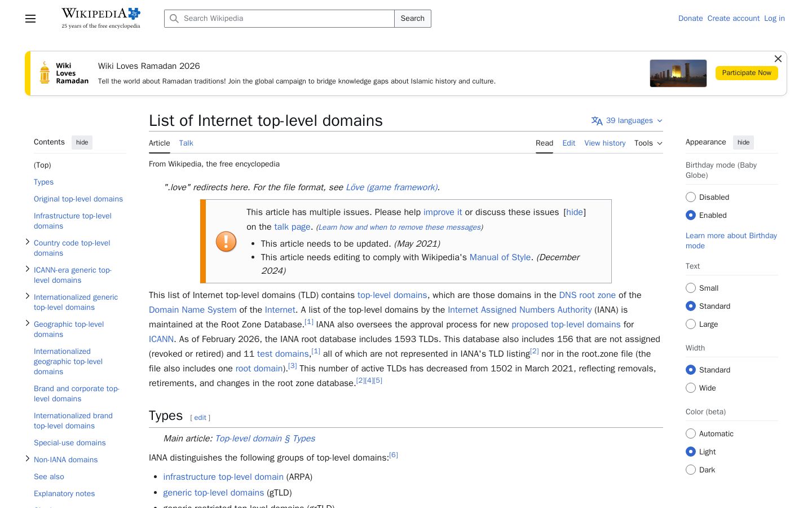Click the orange exclamation issue icon
Screen dimensions: 812x508
pyautogui.click(x=226, y=242)
